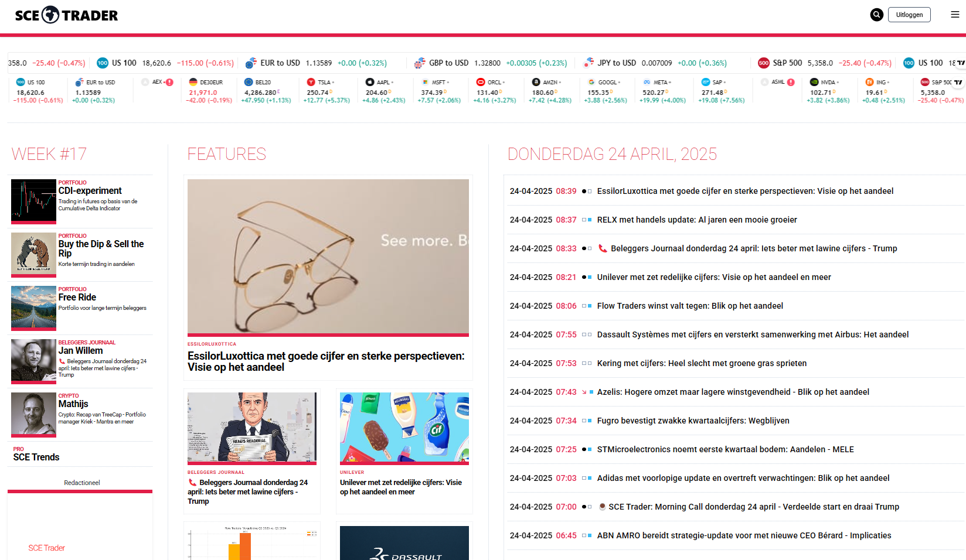
Task: Select the TSLA ticker icon
Action: 311,82
